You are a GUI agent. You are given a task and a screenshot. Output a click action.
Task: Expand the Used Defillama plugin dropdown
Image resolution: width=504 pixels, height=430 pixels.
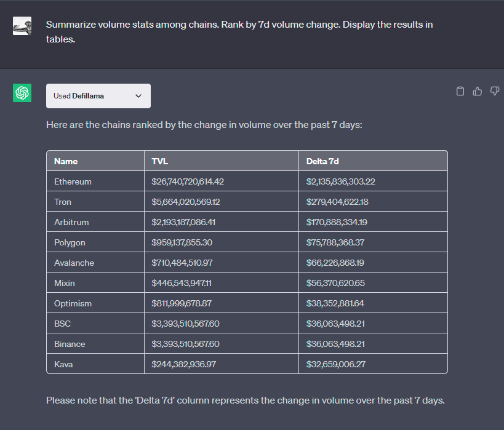click(x=98, y=96)
